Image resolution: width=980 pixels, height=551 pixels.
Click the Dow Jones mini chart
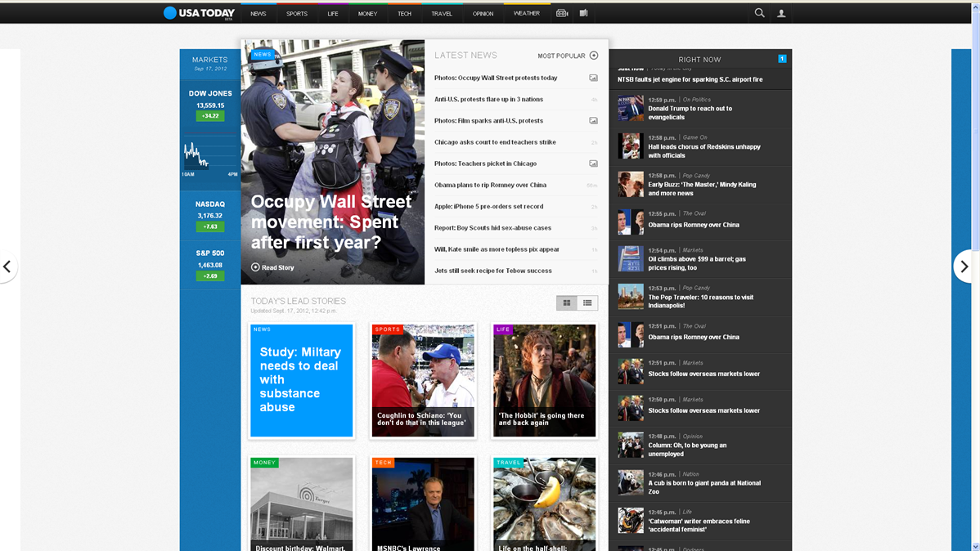click(x=209, y=155)
